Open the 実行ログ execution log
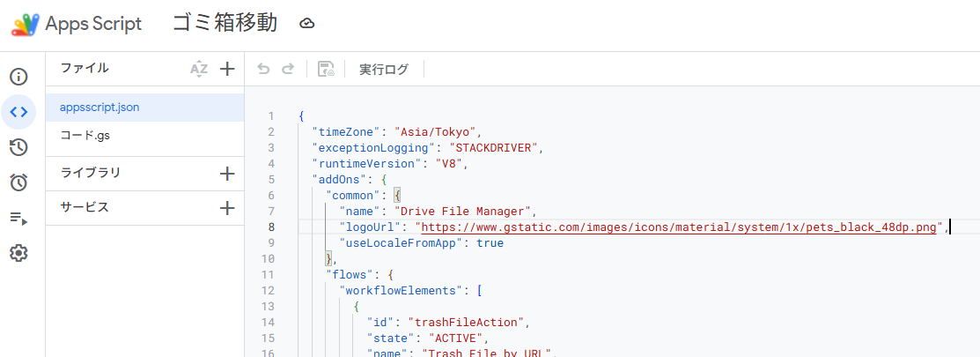The image size is (980, 357). pyautogui.click(x=384, y=69)
